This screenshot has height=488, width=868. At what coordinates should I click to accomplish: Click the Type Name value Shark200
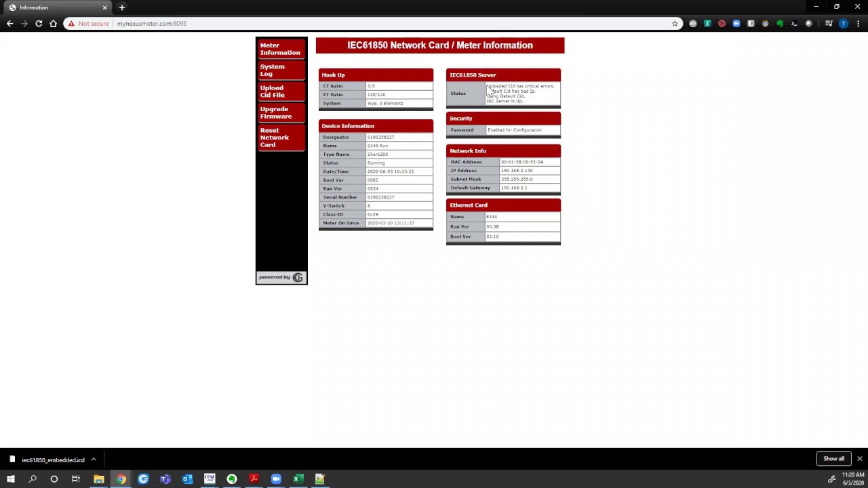click(378, 155)
